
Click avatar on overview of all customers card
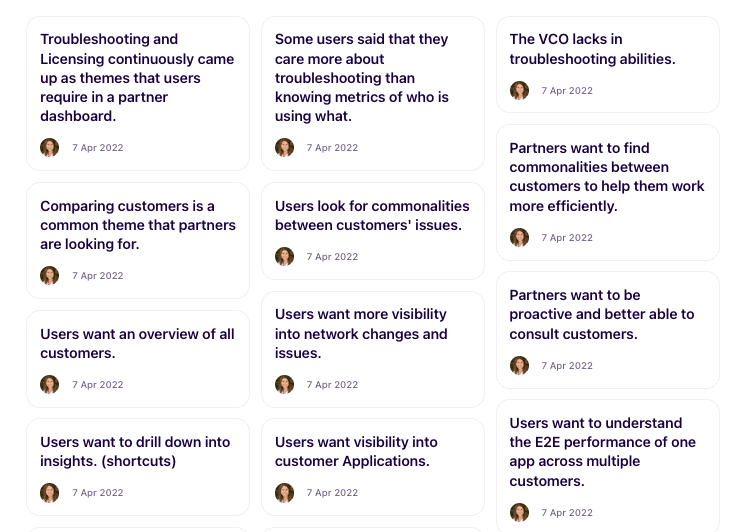[50, 384]
